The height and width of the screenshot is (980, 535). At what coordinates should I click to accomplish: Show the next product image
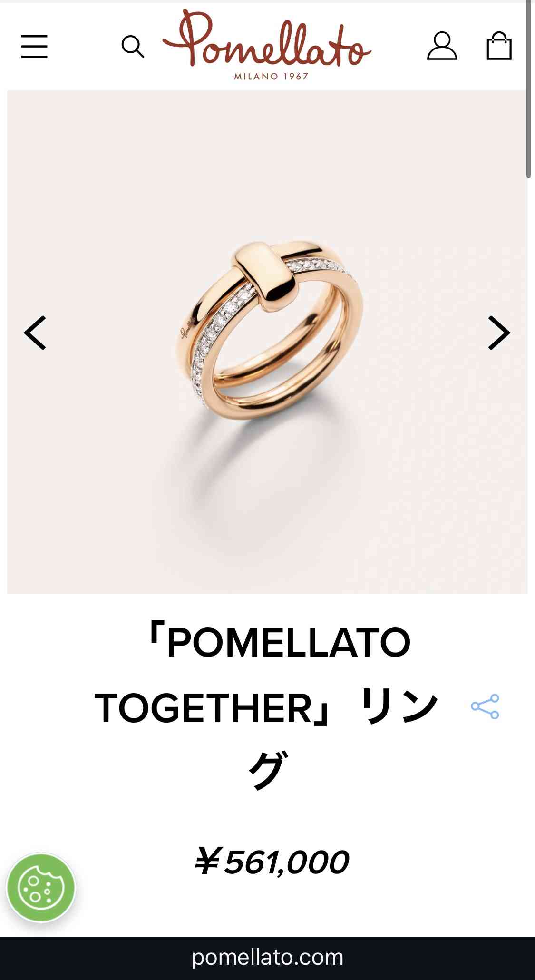[499, 333]
